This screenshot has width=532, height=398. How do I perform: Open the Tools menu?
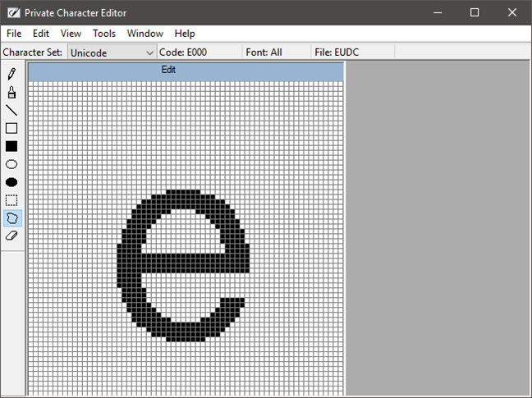104,34
